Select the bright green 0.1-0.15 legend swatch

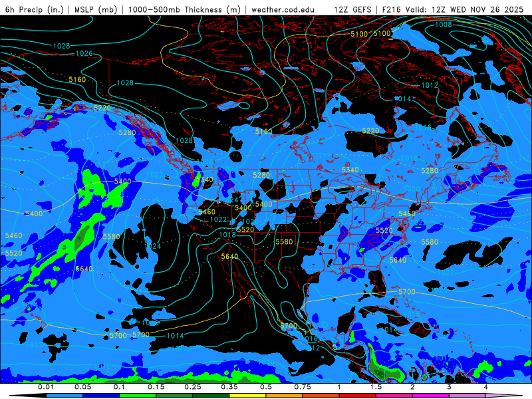click(138, 396)
